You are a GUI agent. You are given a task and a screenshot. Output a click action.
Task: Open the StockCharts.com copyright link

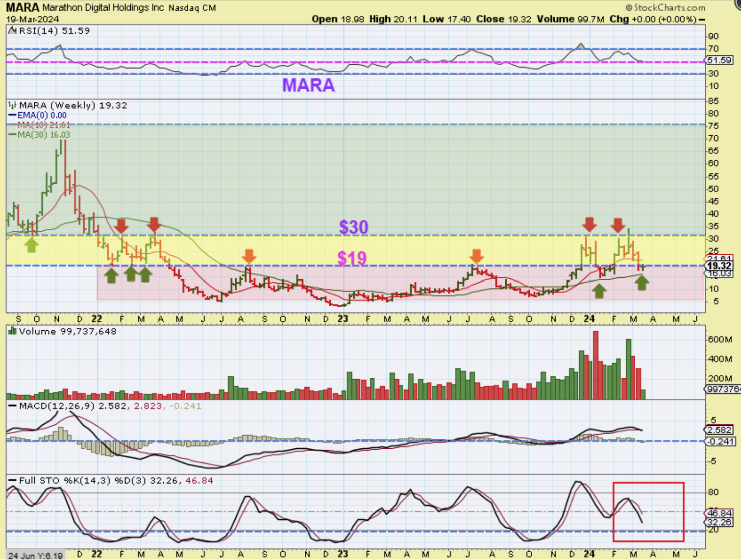(666, 7)
